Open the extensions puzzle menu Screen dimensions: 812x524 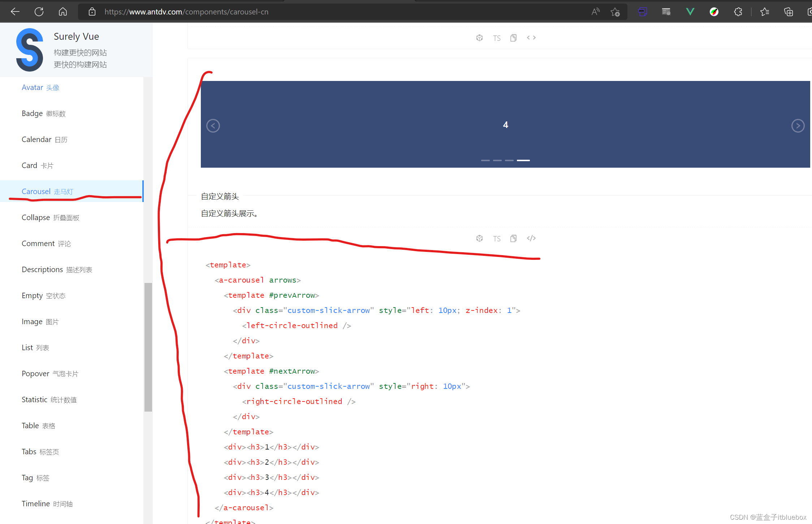738,12
